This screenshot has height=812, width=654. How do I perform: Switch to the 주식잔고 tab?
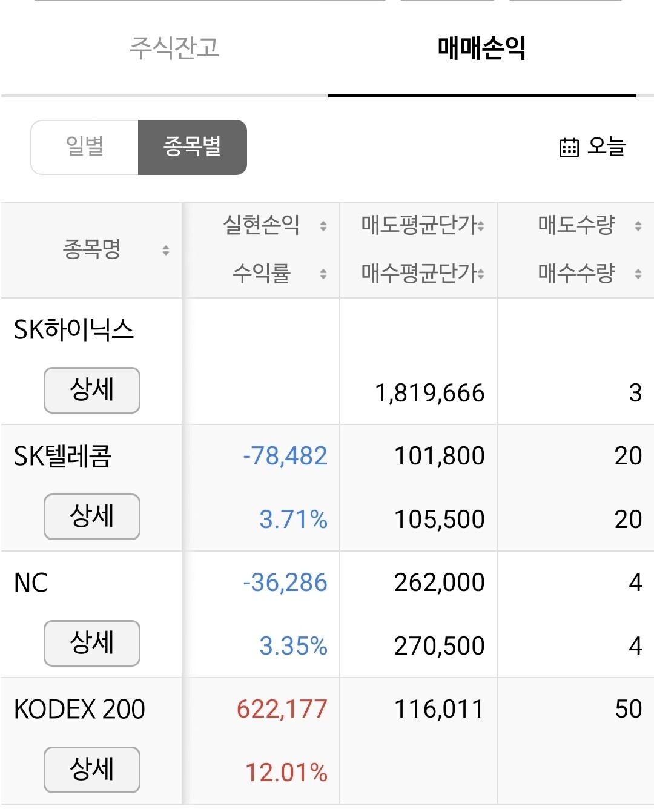(174, 48)
